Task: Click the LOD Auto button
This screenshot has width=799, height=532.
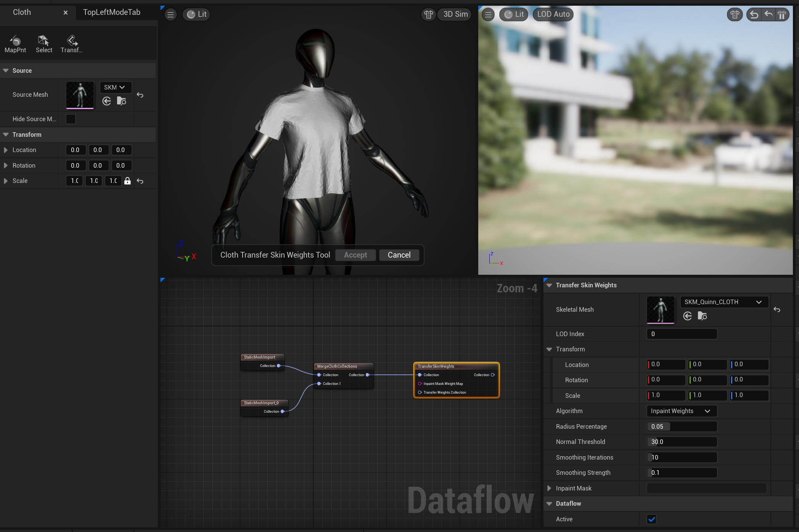Action: tap(553, 14)
